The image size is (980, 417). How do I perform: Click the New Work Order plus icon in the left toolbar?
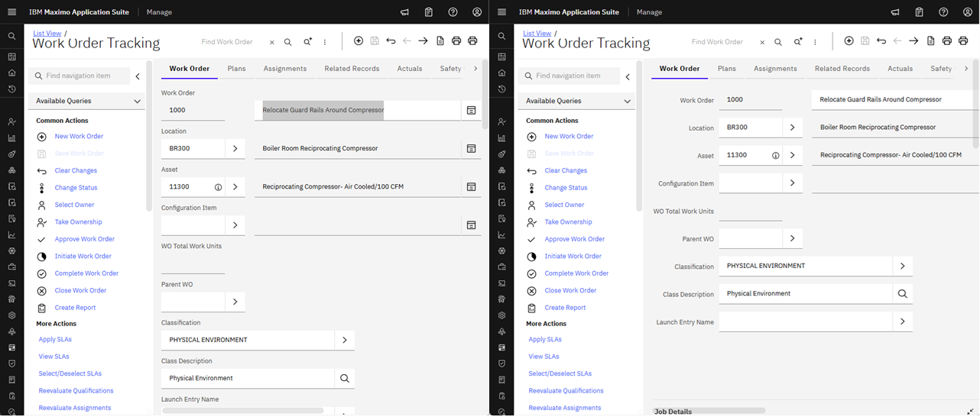[359, 41]
